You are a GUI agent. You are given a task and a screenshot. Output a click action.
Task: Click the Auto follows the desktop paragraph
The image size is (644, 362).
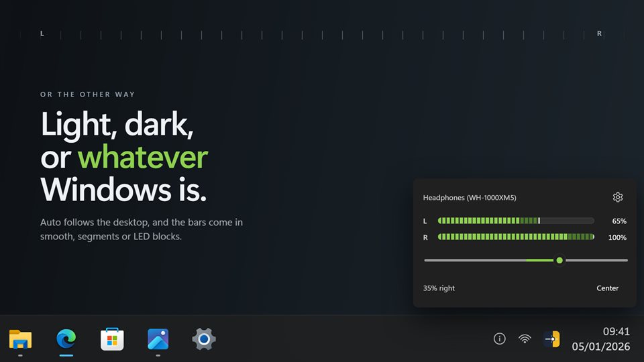[x=142, y=229]
